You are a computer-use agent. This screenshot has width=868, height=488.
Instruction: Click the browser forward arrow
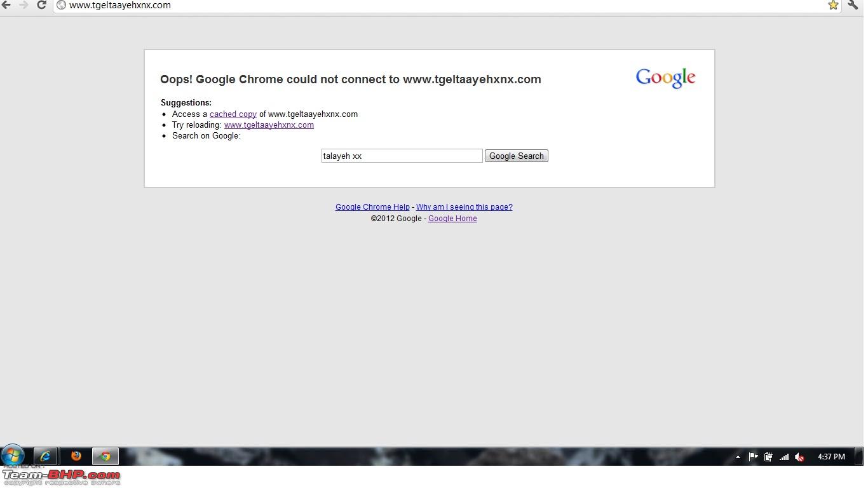pyautogui.click(x=24, y=5)
